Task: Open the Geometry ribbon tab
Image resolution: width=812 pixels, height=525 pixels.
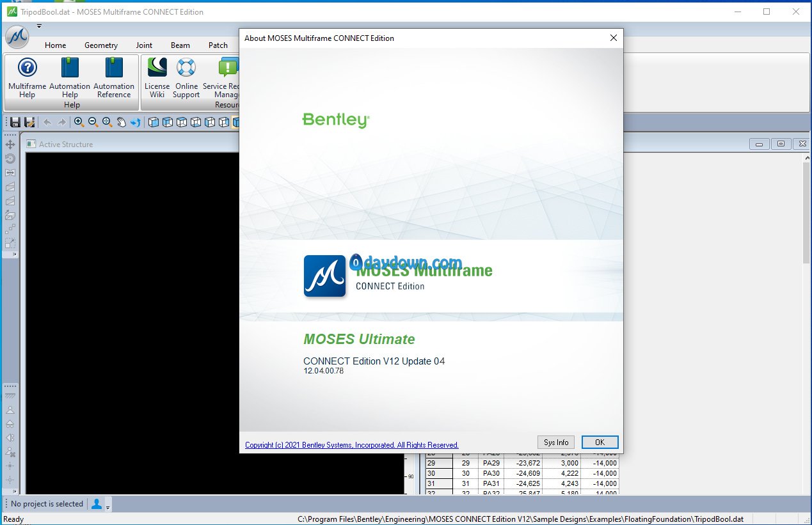Action: 101,45
